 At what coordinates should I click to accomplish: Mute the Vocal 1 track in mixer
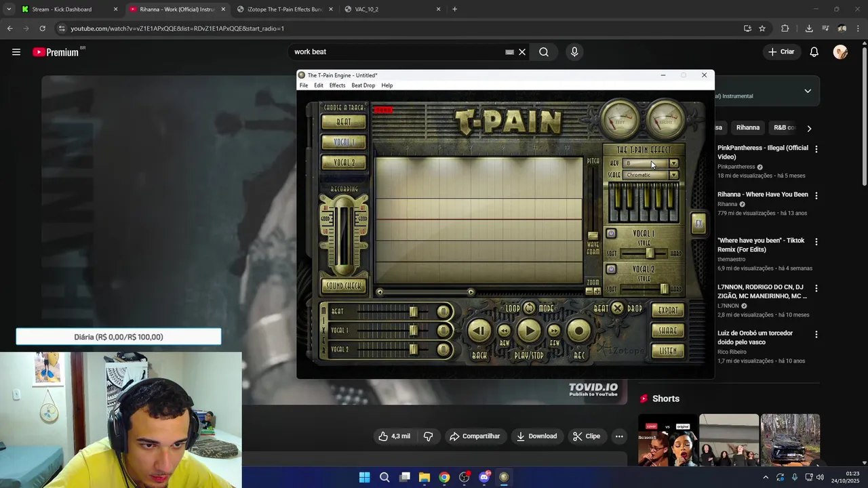(x=443, y=330)
